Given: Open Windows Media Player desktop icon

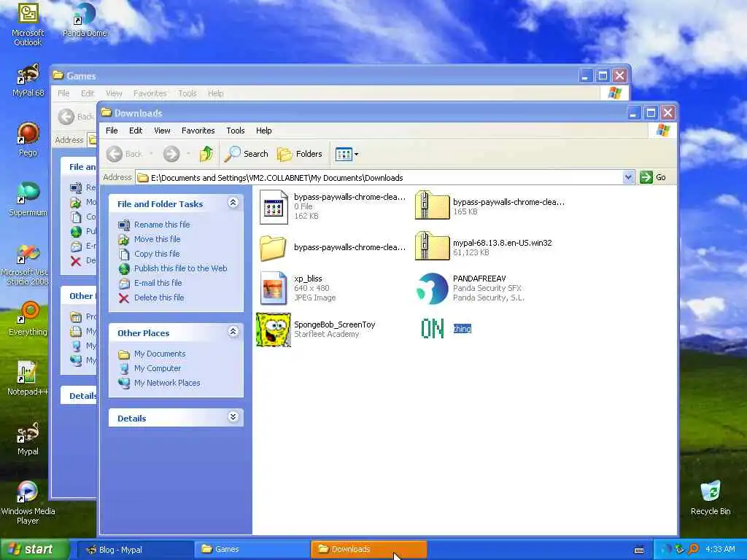Looking at the screenshot, I should coord(28,502).
